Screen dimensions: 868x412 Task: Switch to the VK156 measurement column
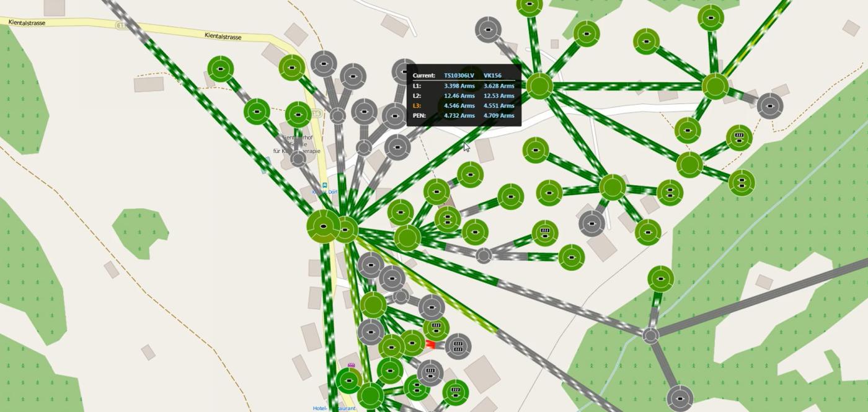493,76
